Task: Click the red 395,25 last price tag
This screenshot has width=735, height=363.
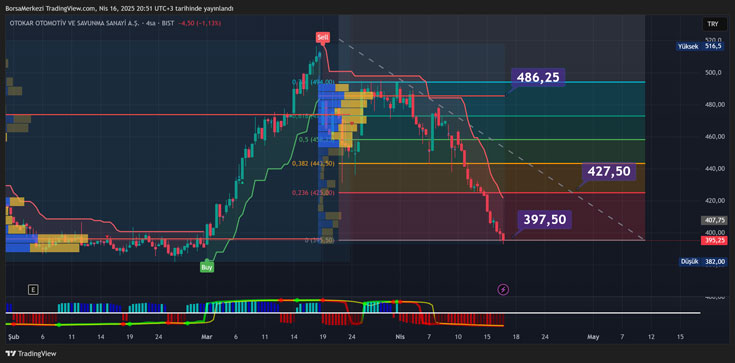Action: (714, 240)
